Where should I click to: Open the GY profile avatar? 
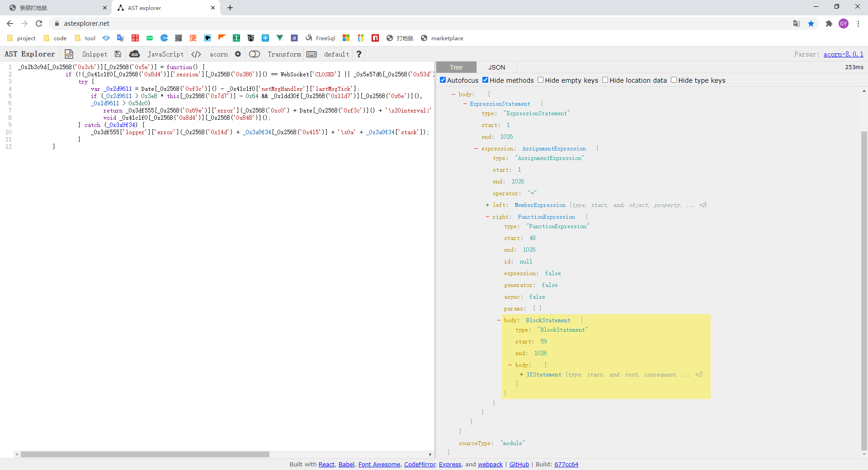click(x=844, y=23)
